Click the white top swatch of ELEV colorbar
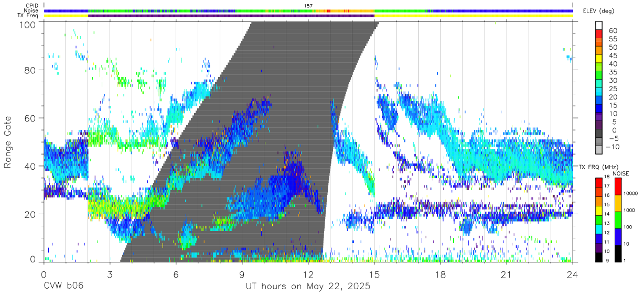Image resolution: width=644 pixels, height=297 pixels. point(599,26)
